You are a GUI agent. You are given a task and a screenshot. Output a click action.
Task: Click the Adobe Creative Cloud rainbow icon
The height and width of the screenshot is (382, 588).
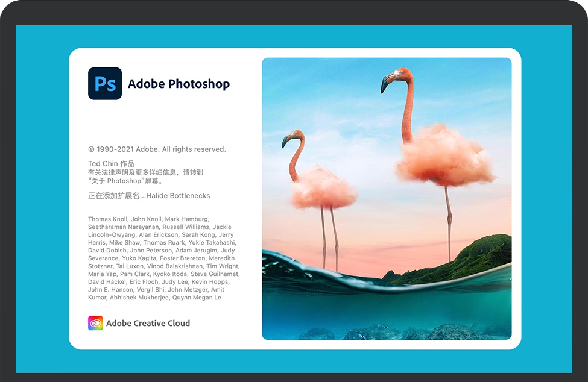click(x=95, y=323)
